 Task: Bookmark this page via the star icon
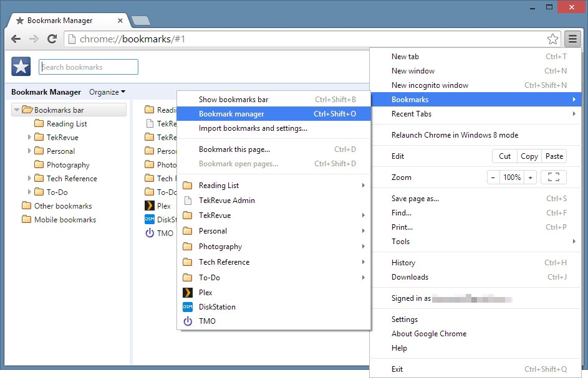click(x=552, y=39)
